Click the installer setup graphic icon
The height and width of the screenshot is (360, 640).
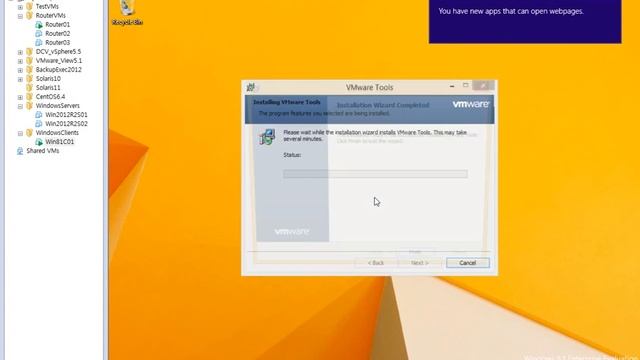[267, 137]
